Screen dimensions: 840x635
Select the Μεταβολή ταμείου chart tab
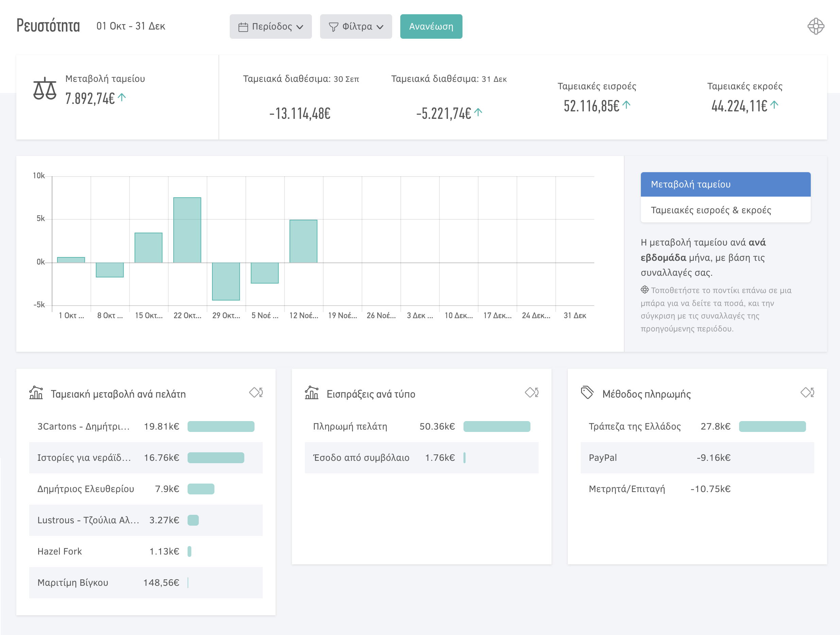coord(725,184)
